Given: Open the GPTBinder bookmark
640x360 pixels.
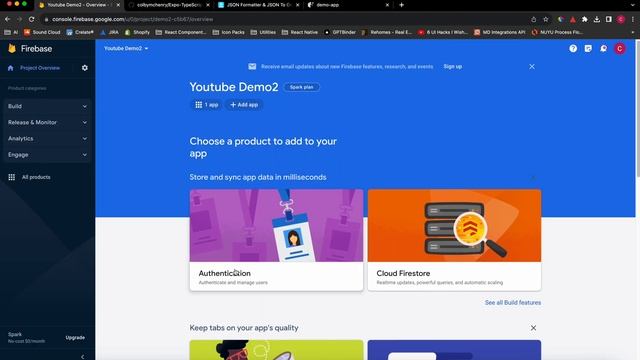Looking at the screenshot, I should [340, 32].
